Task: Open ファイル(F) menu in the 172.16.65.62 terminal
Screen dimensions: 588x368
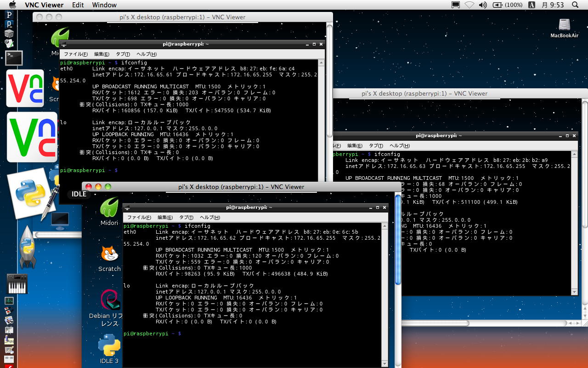Action: [x=139, y=218]
